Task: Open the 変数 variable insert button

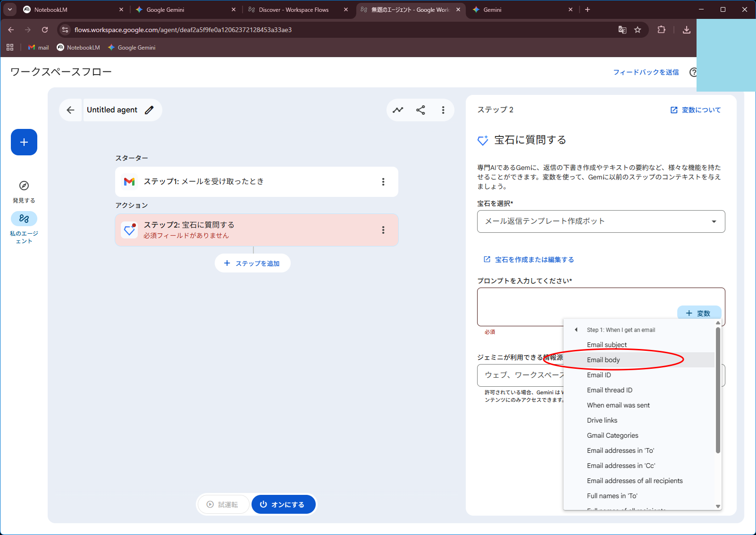Action: [698, 313]
